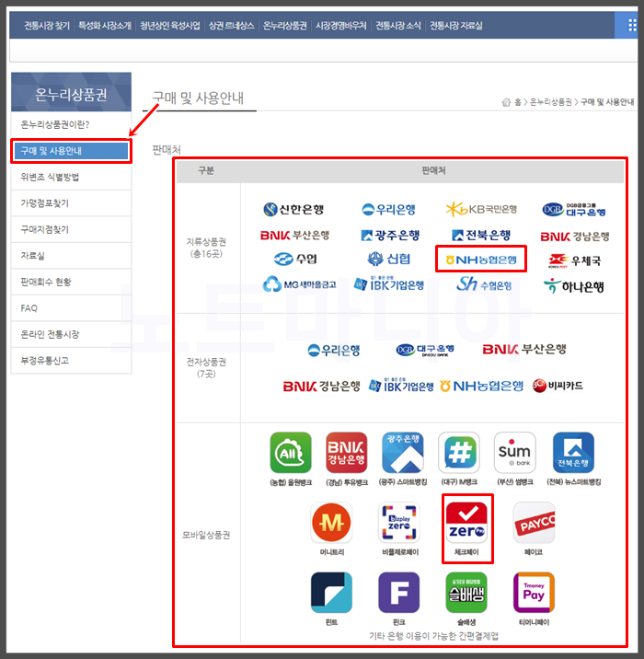644x659 pixels.
Task: Open the 전통시장 소식 menu
Action: (398, 26)
